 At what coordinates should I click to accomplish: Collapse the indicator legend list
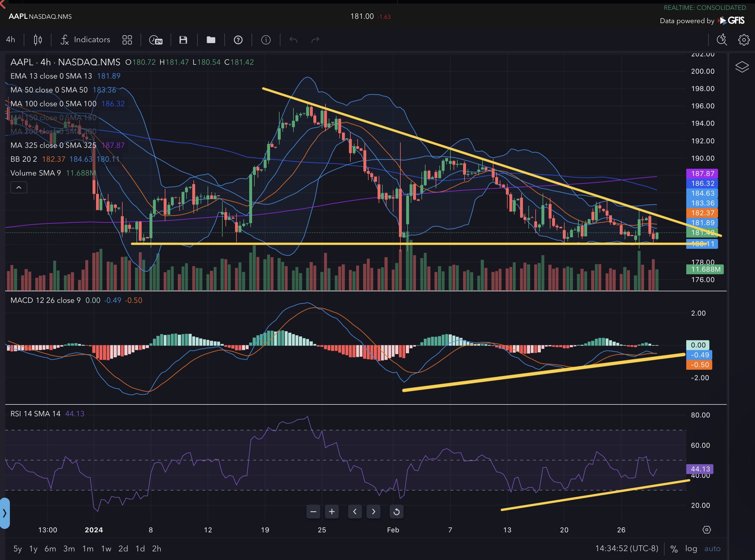coord(19,188)
